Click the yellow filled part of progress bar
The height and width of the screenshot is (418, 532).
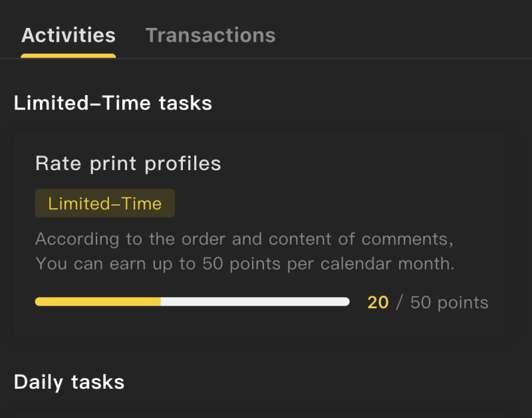click(x=98, y=302)
